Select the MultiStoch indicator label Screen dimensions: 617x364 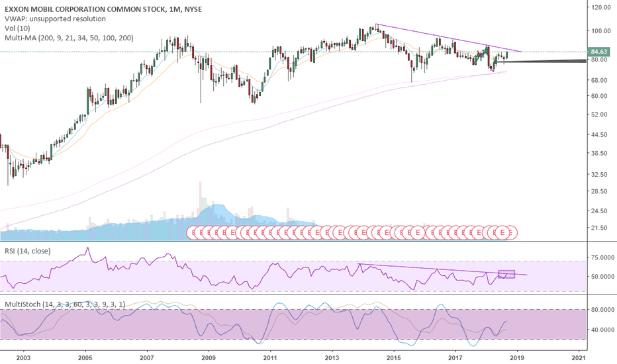click(x=65, y=304)
